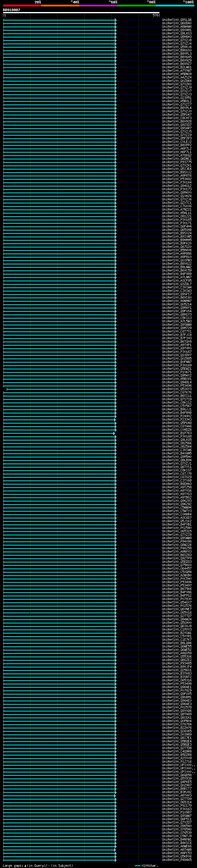Select hit label UniRef100_Q5PU47
The image size is (197, 868).
[177, 115]
